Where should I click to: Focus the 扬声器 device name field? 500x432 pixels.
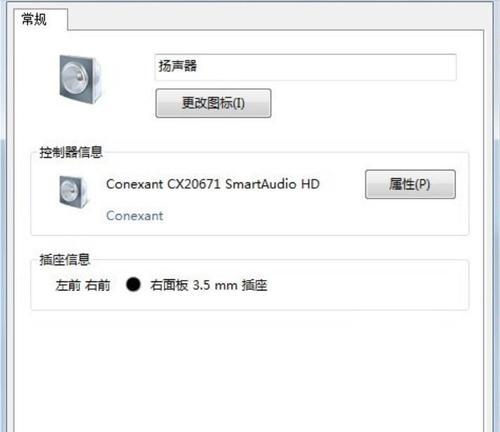point(305,67)
